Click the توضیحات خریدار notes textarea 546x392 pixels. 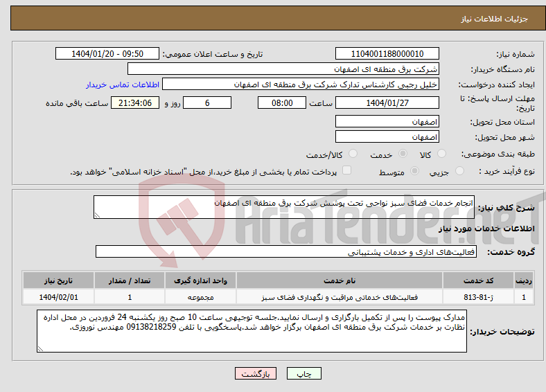click(x=252, y=331)
